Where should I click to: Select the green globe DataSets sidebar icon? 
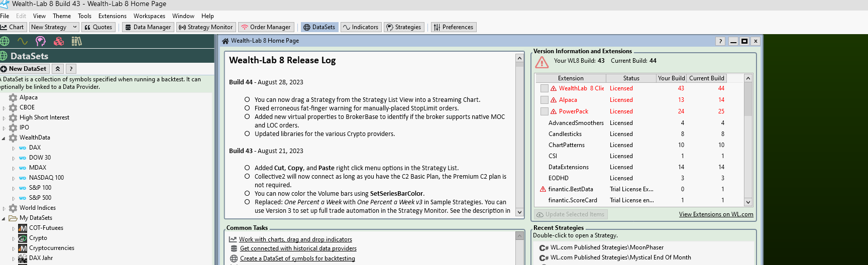click(x=5, y=41)
